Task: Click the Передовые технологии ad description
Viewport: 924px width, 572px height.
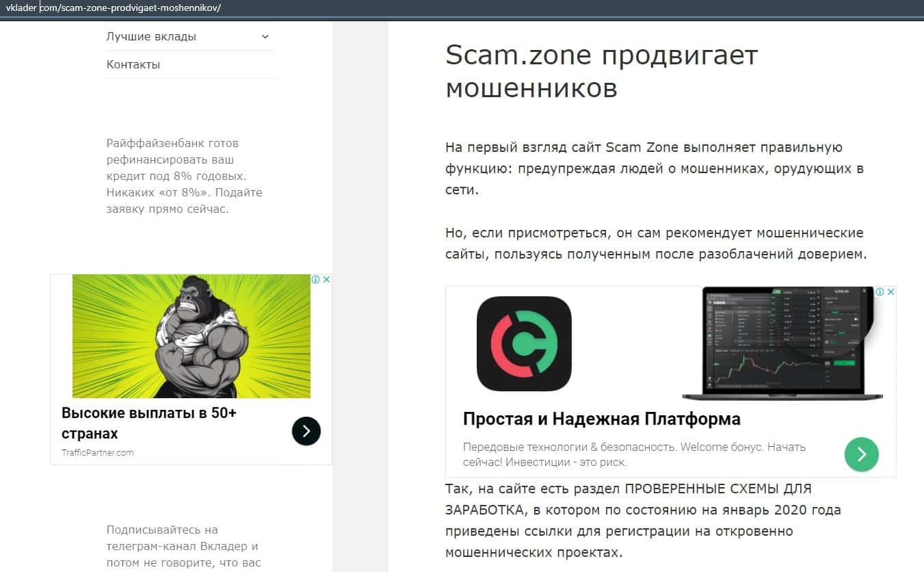Action: point(634,454)
